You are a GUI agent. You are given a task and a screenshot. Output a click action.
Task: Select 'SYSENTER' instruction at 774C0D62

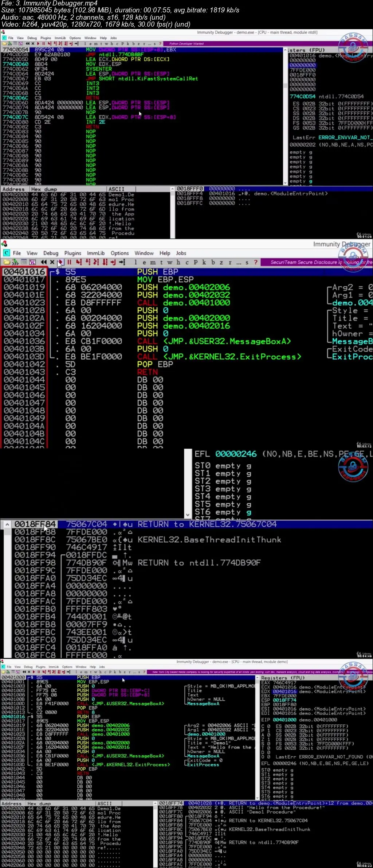pos(99,69)
